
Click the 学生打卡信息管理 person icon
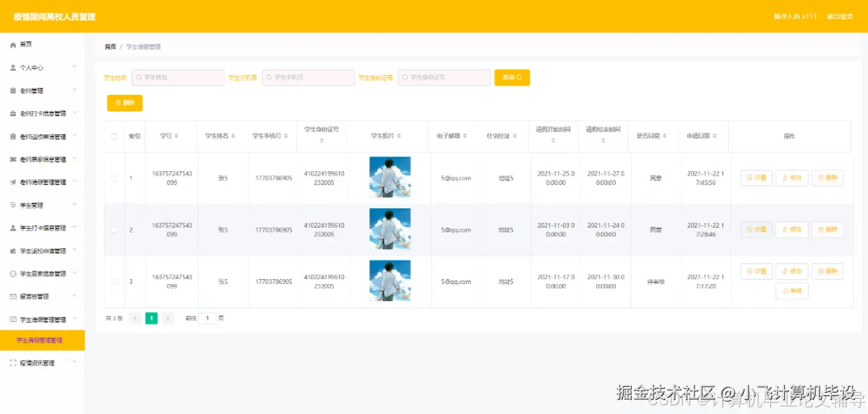tap(13, 228)
